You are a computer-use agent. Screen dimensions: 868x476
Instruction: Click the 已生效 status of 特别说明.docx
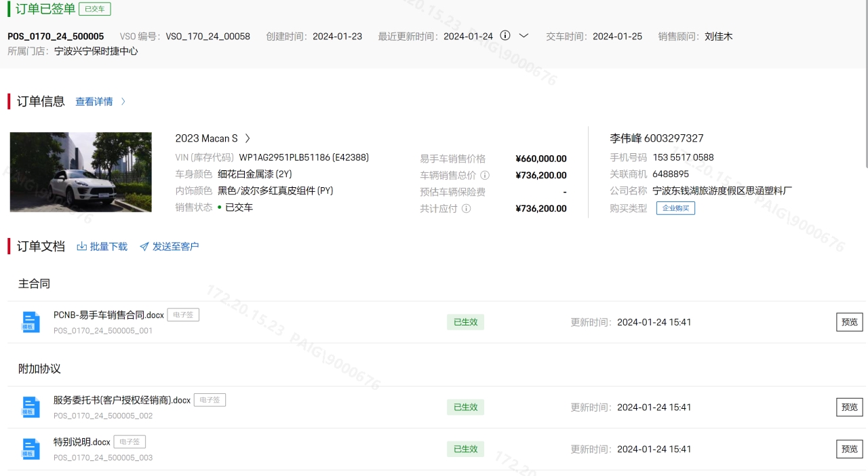pyautogui.click(x=466, y=449)
